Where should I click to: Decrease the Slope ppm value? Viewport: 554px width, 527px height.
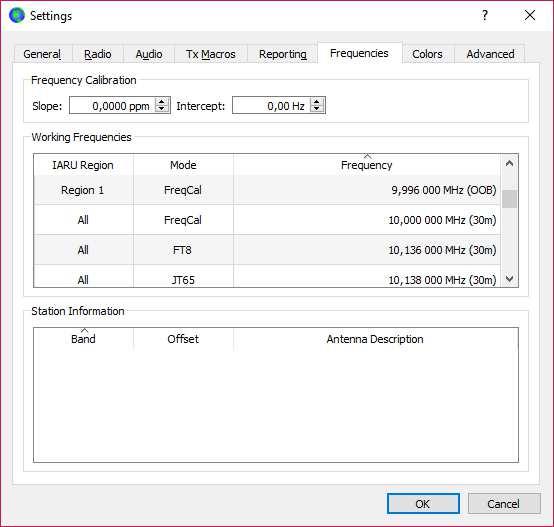(161, 108)
